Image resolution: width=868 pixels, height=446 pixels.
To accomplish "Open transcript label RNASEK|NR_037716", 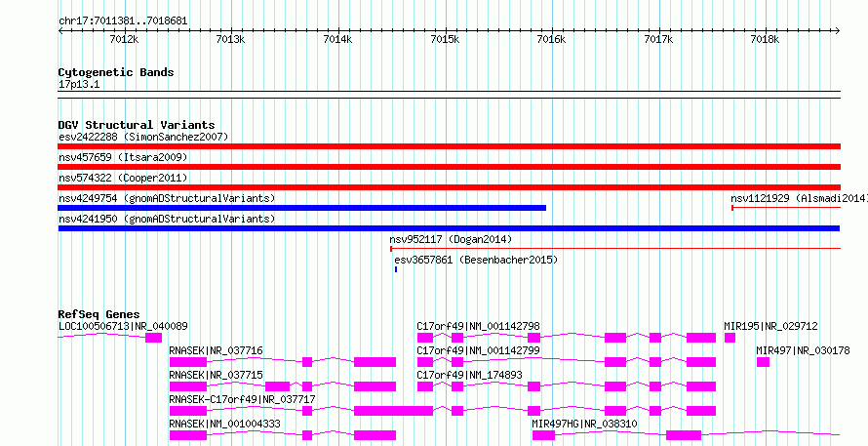I will pos(216,350).
